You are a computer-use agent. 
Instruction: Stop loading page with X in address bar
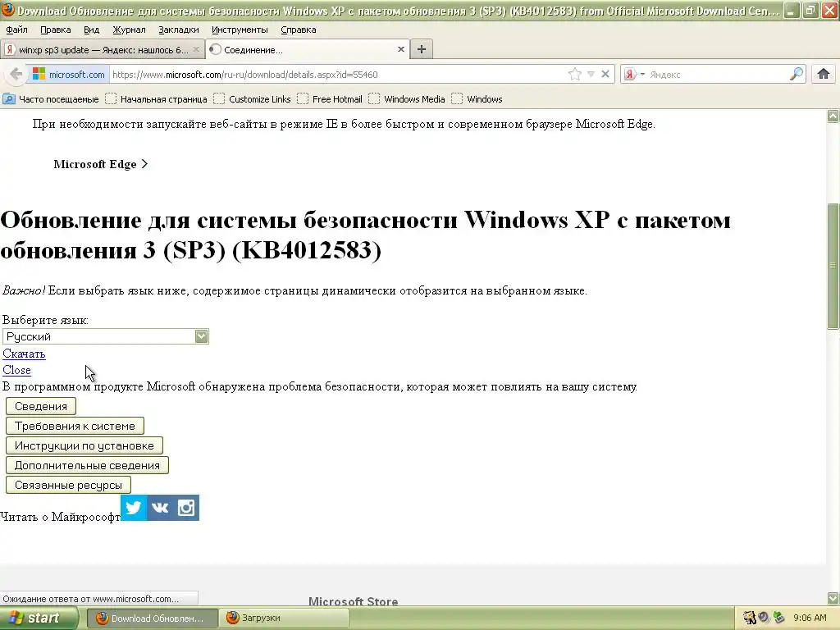(605, 74)
